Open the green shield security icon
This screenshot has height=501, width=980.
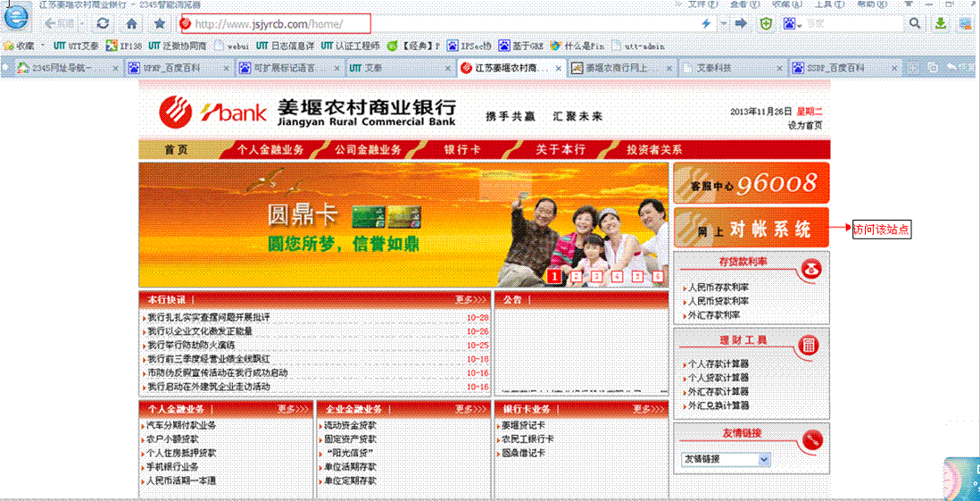coord(766,24)
